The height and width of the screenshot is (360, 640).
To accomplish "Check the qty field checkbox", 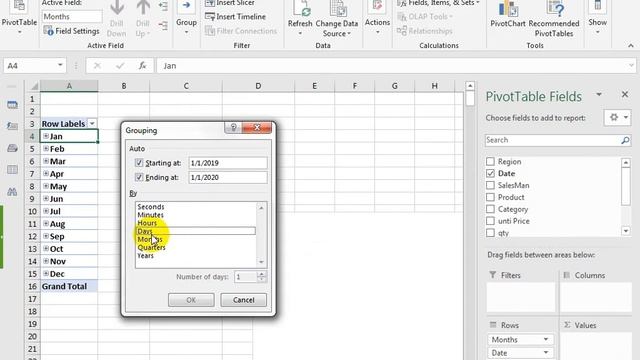I will click(x=491, y=233).
